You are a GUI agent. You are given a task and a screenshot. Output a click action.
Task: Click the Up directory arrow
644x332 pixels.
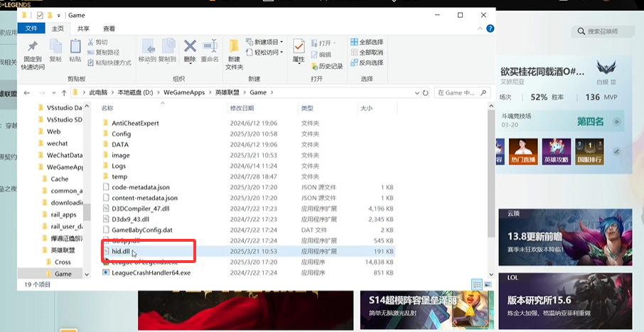coord(63,92)
